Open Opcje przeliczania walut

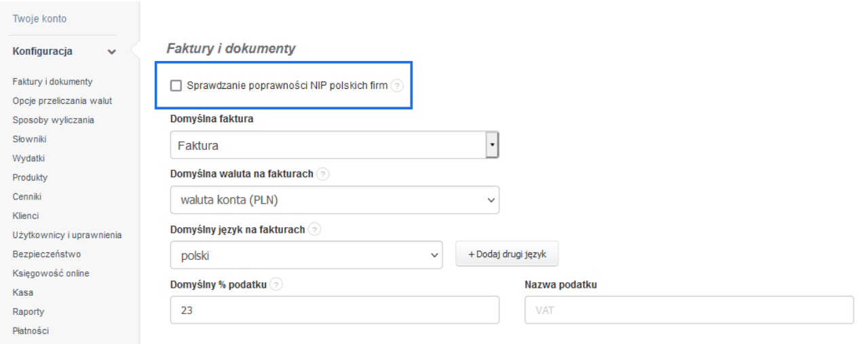62,101
